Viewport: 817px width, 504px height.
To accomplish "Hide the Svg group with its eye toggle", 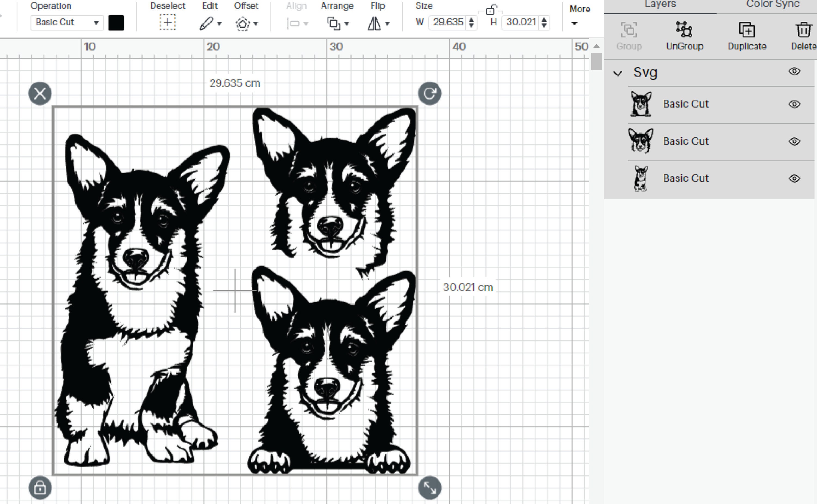I will click(x=794, y=71).
